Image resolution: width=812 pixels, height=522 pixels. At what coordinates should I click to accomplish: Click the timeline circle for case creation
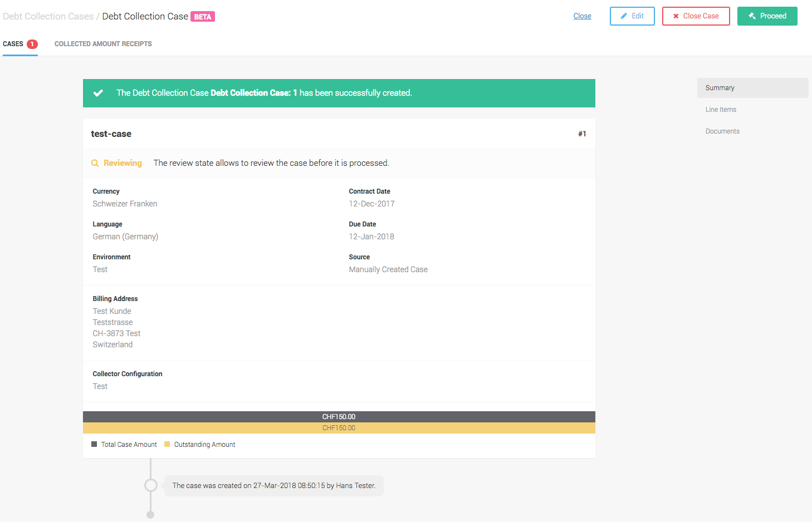[x=150, y=485]
